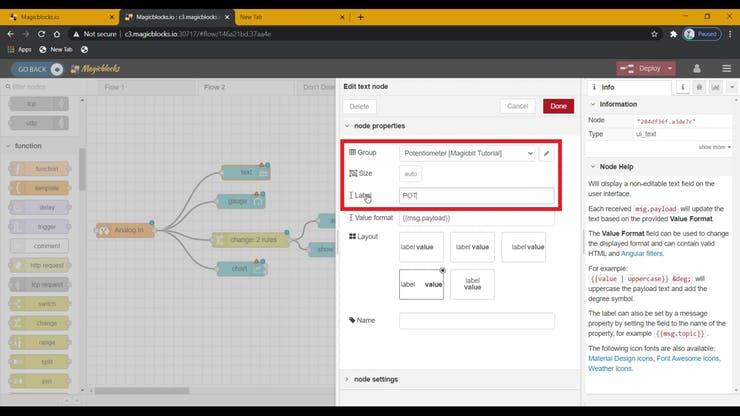Viewport: 740px width, 416px height.
Task: Expand the node settings section
Action: [376, 379]
